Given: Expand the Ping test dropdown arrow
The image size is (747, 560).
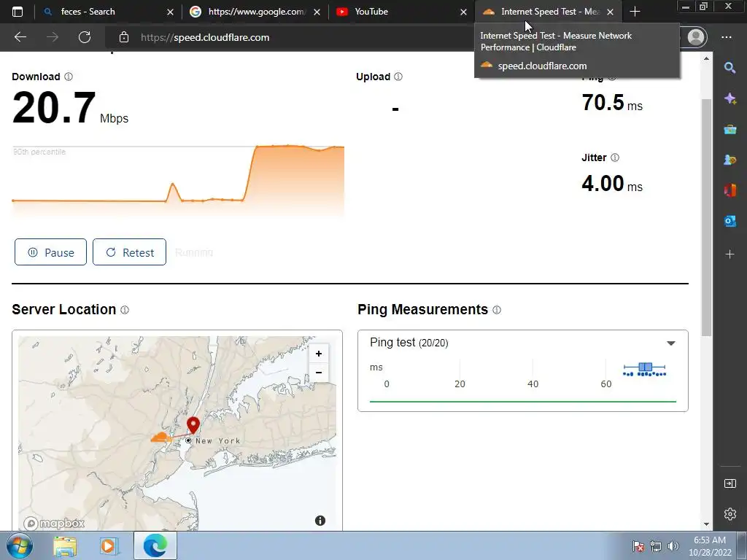Looking at the screenshot, I should (671, 343).
